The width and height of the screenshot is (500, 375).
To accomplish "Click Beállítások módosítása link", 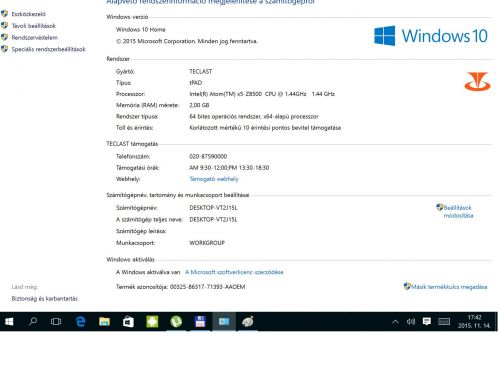I will (x=458, y=212).
